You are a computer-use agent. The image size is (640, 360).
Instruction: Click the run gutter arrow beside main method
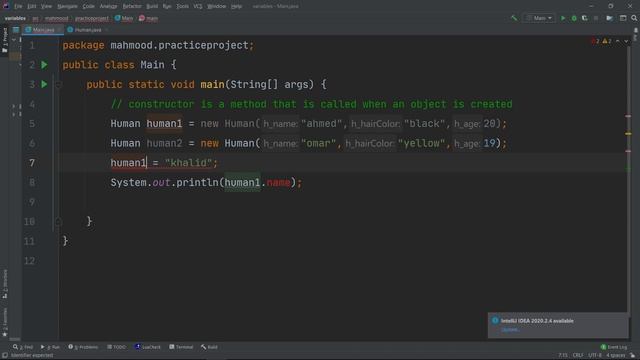coord(44,84)
